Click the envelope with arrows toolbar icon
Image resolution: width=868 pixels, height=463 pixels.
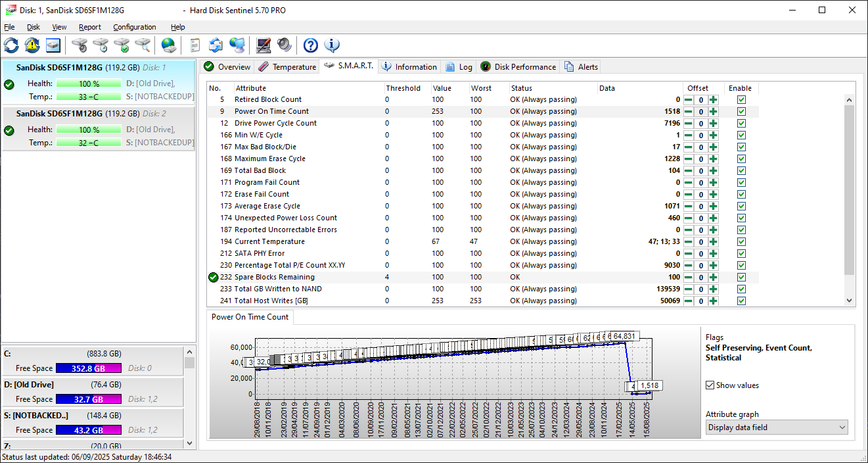(x=216, y=45)
